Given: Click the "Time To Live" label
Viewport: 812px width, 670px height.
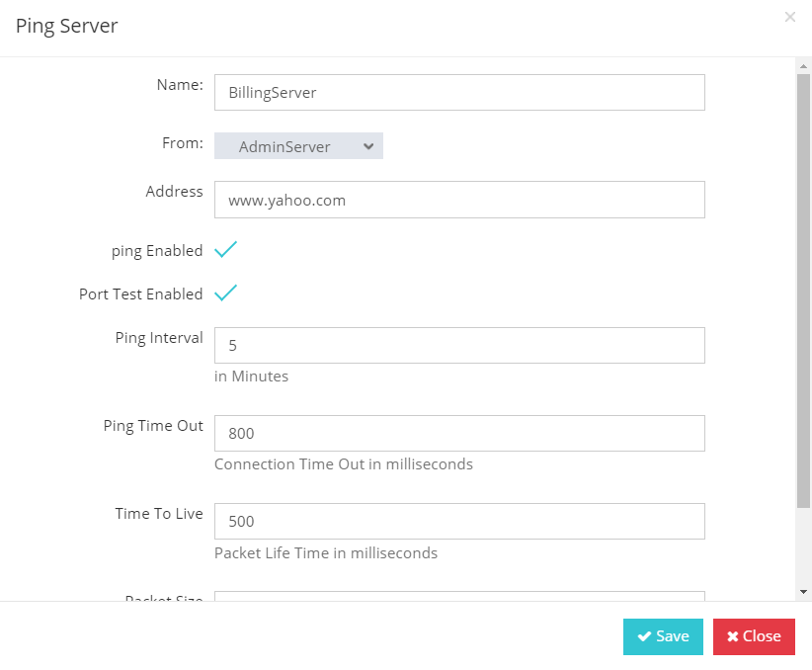Looking at the screenshot, I should coord(159,514).
